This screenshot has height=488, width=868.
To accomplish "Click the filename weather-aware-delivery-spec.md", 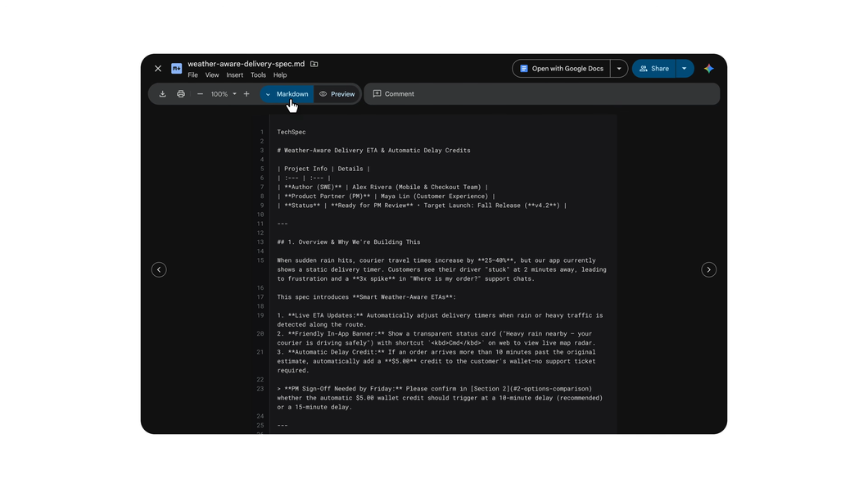I will pos(246,64).
